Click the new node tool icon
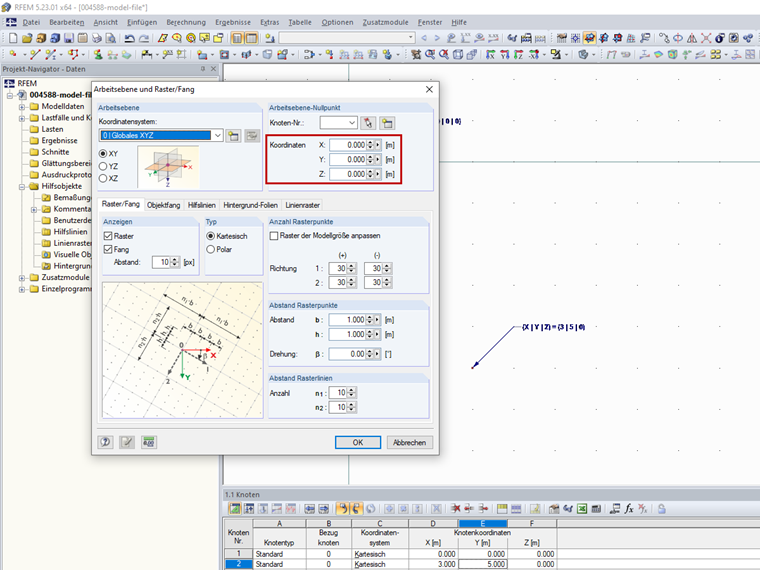760x570 pixels. (13, 54)
